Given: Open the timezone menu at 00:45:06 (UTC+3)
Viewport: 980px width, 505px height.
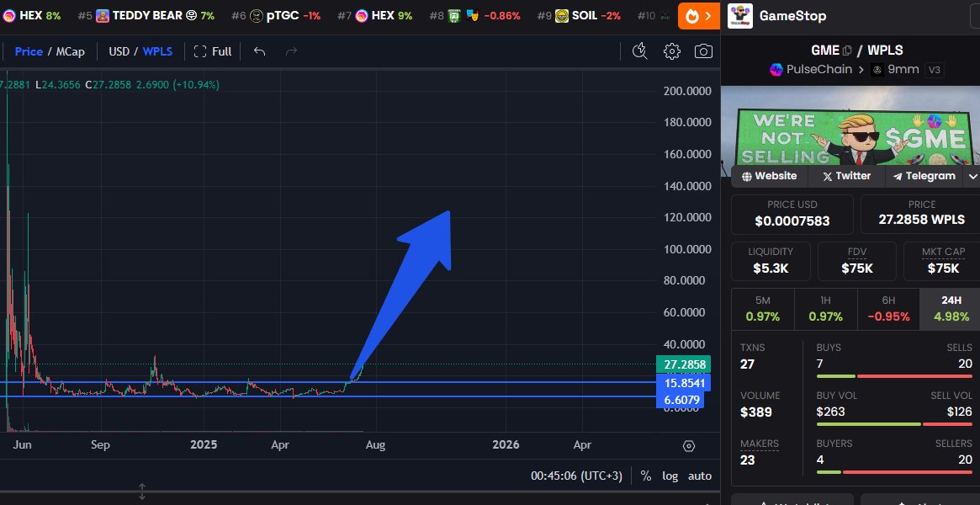Looking at the screenshot, I should (x=576, y=476).
